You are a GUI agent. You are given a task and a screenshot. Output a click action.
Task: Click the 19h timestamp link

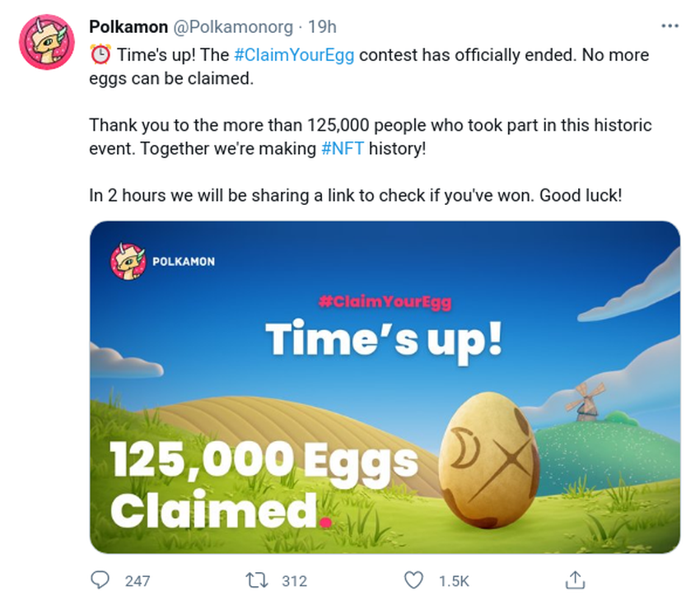pyautogui.click(x=322, y=27)
